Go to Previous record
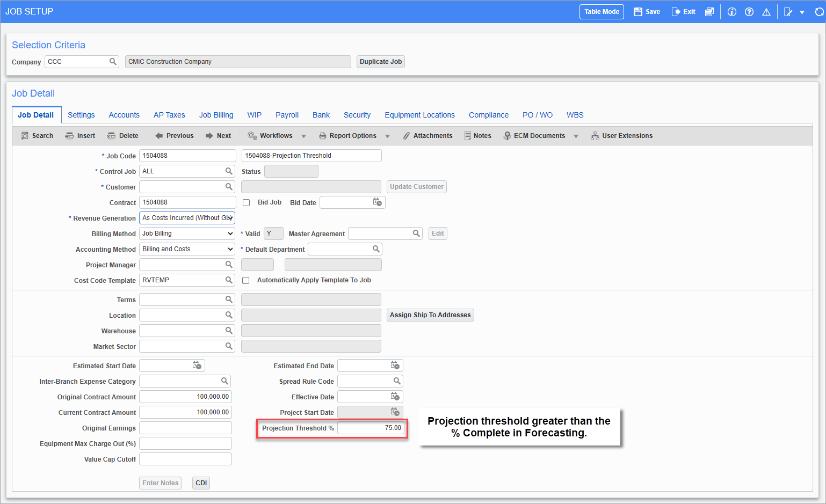The height and width of the screenshot is (504, 826). coord(174,136)
